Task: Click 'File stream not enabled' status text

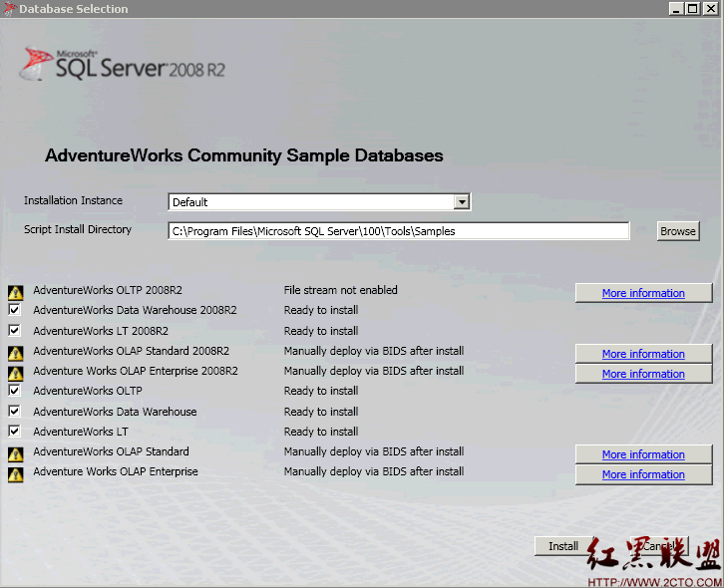Action: (340, 290)
